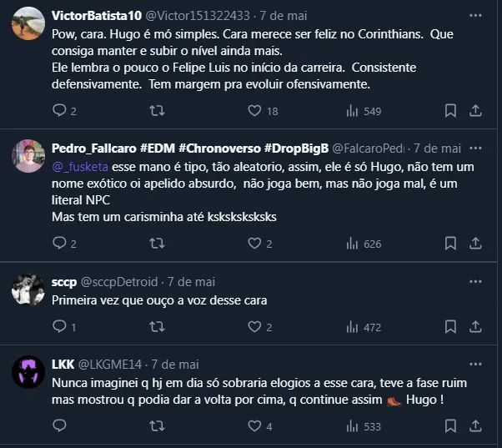Open the 7 de mai timestamp on LKK's tweet
Image resolution: width=502 pixels, height=448 pixels.
(x=175, y=364)
